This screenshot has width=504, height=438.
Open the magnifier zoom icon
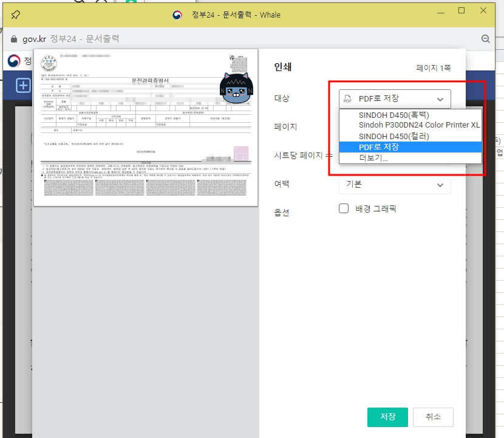click(485, 38)
